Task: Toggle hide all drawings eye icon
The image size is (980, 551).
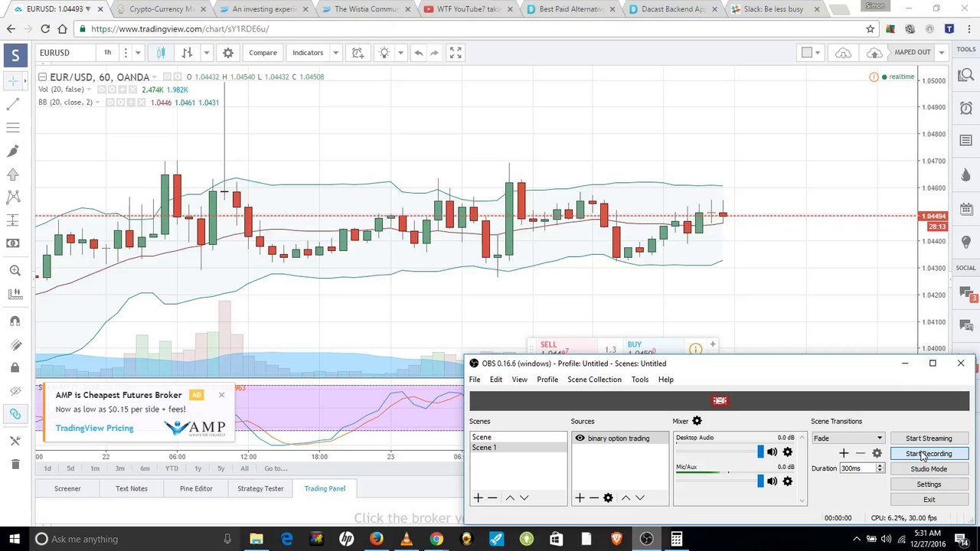Action: click(15, 392)
